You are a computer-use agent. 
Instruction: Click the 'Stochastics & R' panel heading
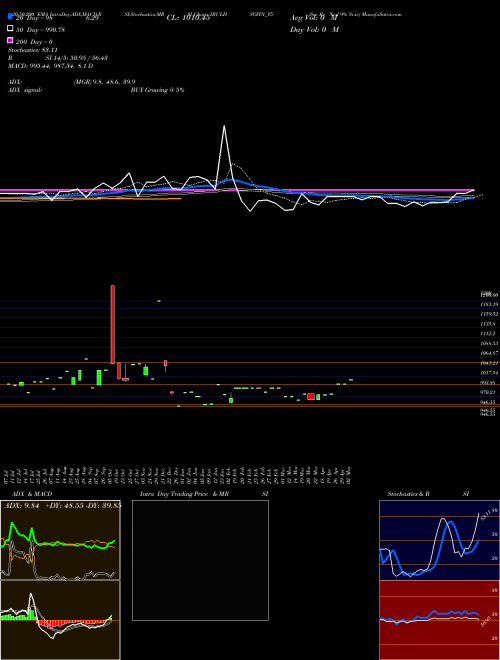(x=408, y=494)
